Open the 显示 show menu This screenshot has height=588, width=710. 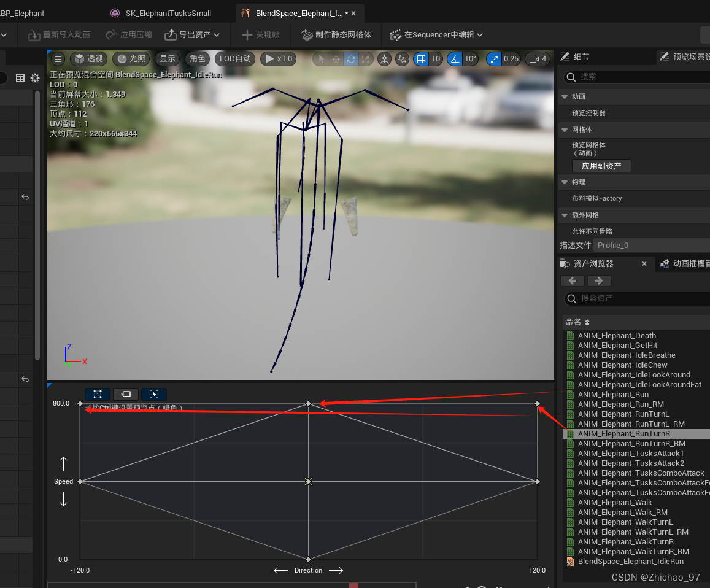click(x=167, y=59)
